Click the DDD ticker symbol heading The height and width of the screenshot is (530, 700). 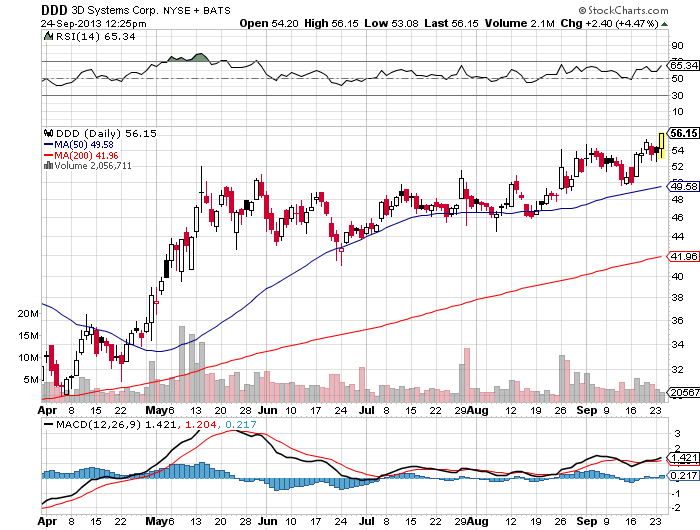[x=54, y=10]
